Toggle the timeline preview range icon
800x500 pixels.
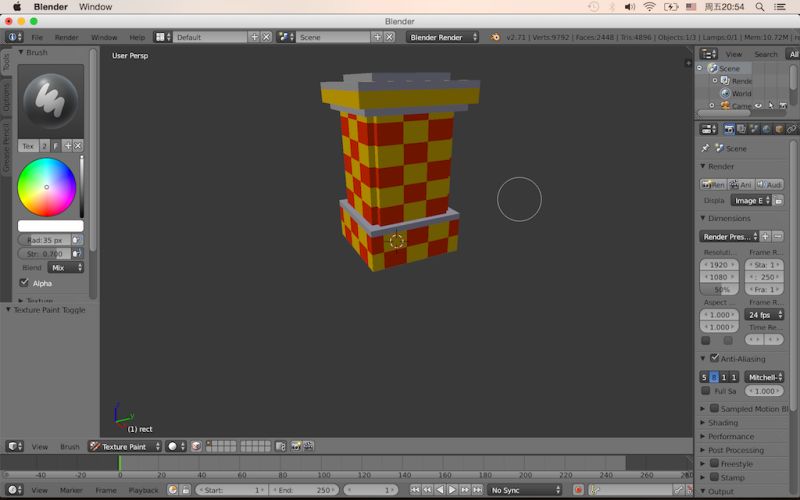click(x=172, y=490)
